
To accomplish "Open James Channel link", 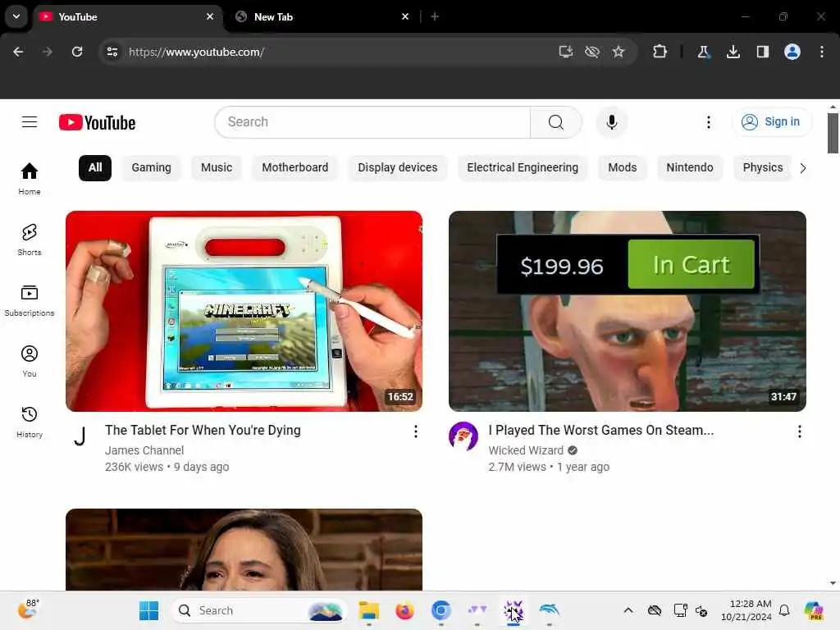I will tap(144, 450).
